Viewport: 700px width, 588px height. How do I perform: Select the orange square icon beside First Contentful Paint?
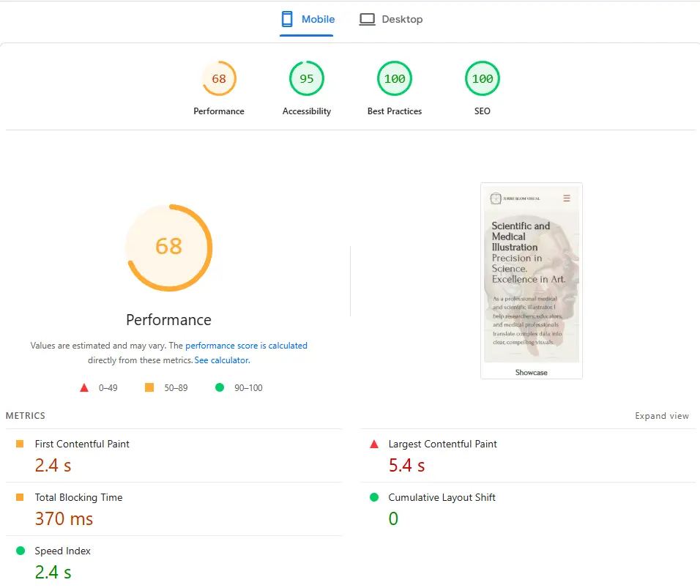point(22,444)
